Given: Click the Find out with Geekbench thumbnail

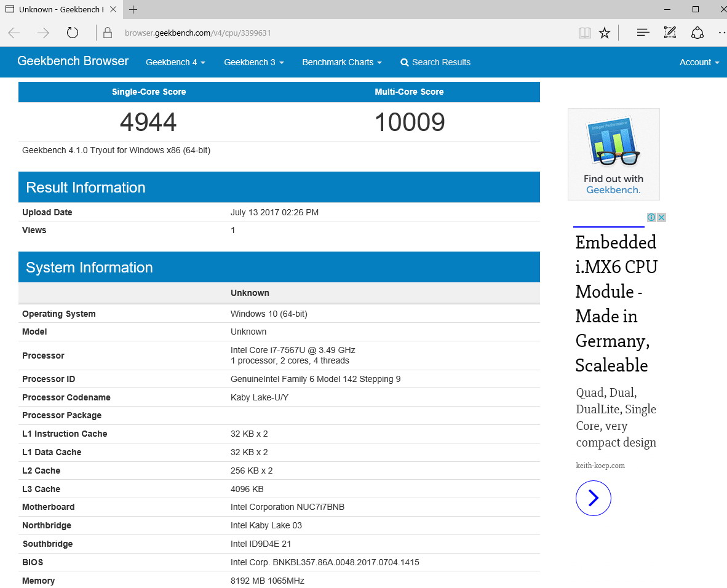Looking at the screenshot, I should 613,154.
